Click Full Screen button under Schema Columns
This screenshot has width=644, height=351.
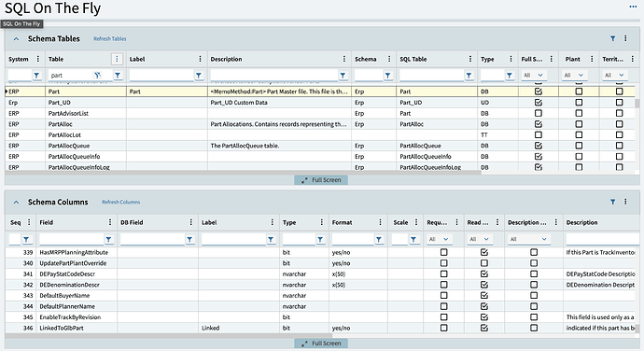(321, 344)
